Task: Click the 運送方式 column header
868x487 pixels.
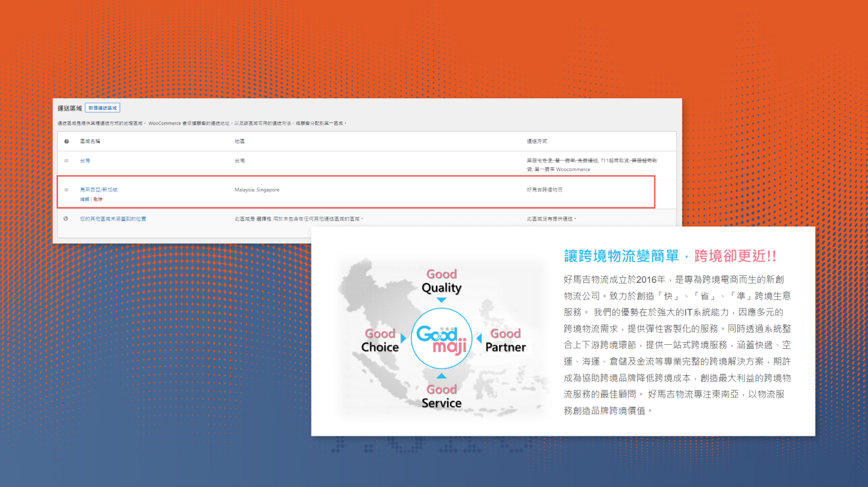Action: [537, 141]
